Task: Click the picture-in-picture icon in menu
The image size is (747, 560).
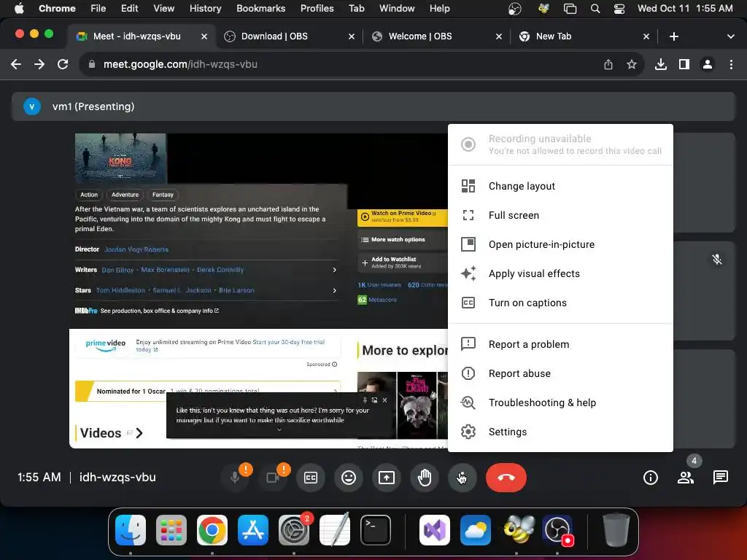Action: click(468, 244)
